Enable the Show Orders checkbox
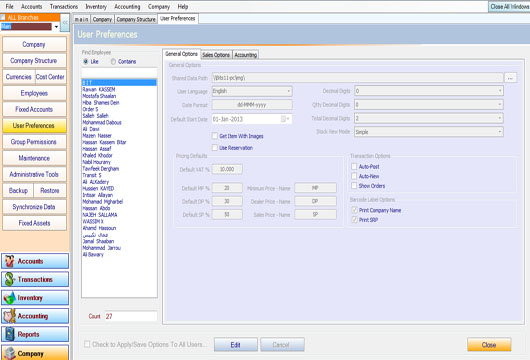 pos(354,186)
